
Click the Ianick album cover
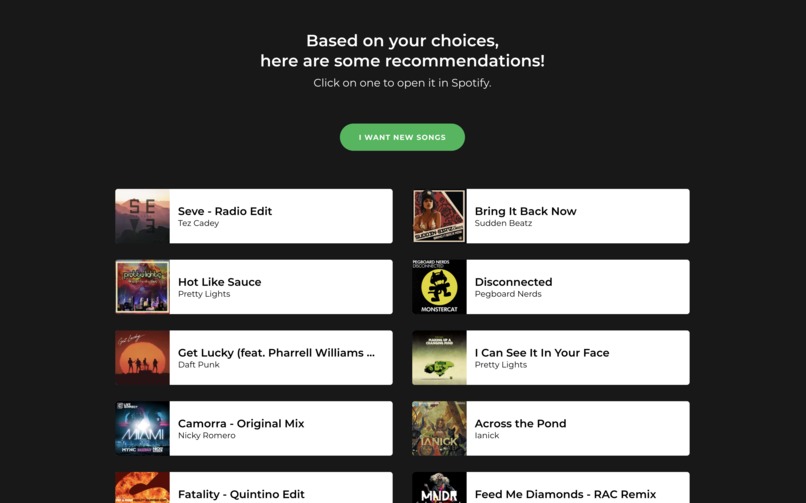click(439, 429)
